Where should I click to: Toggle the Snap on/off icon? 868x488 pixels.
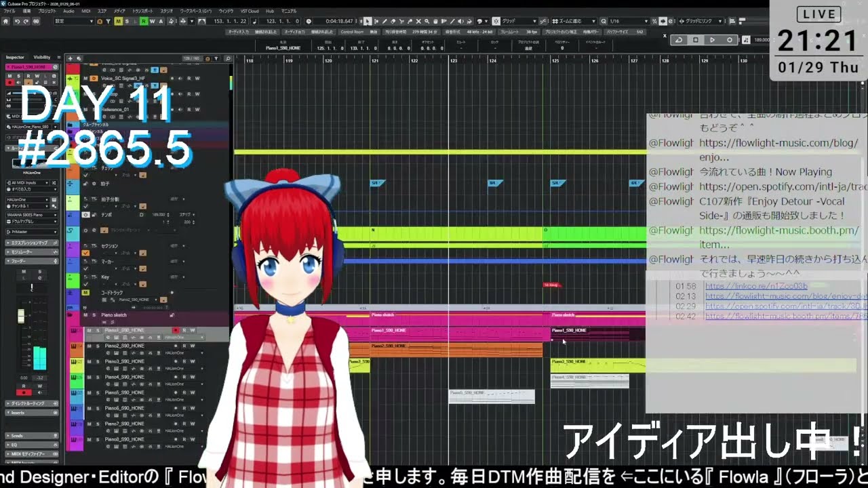click(496, 21)
